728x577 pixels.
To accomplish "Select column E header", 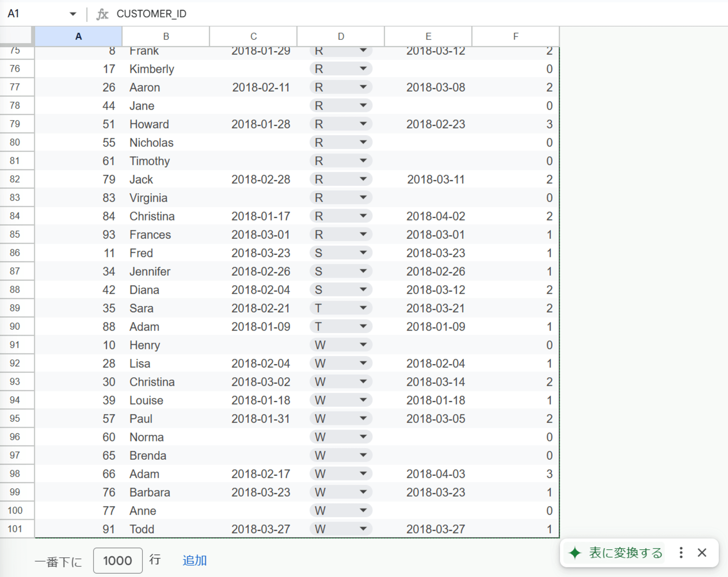I will pyautogui.click(x=428, y=36).
